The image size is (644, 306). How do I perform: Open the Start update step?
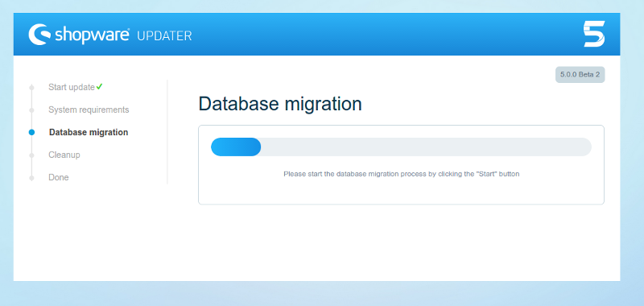coord(72,87)
